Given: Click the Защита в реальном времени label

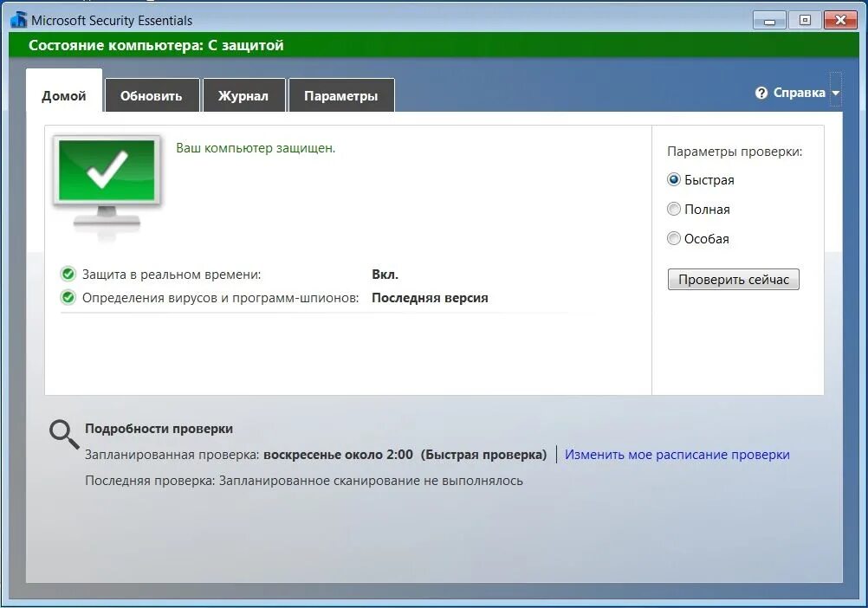Looking at the screenshot, I should pyautogui.click(x=172, y=275).
